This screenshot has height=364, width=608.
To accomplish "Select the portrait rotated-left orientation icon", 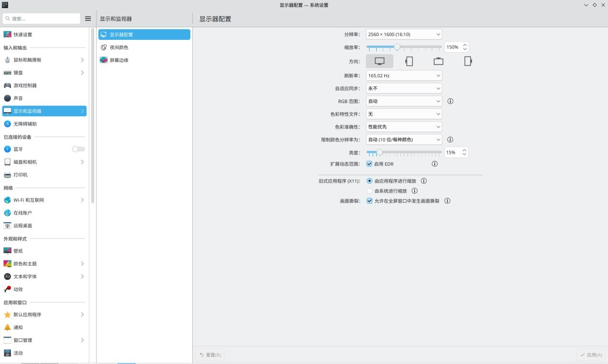I will pyautogui.click(x=409, y=61).
